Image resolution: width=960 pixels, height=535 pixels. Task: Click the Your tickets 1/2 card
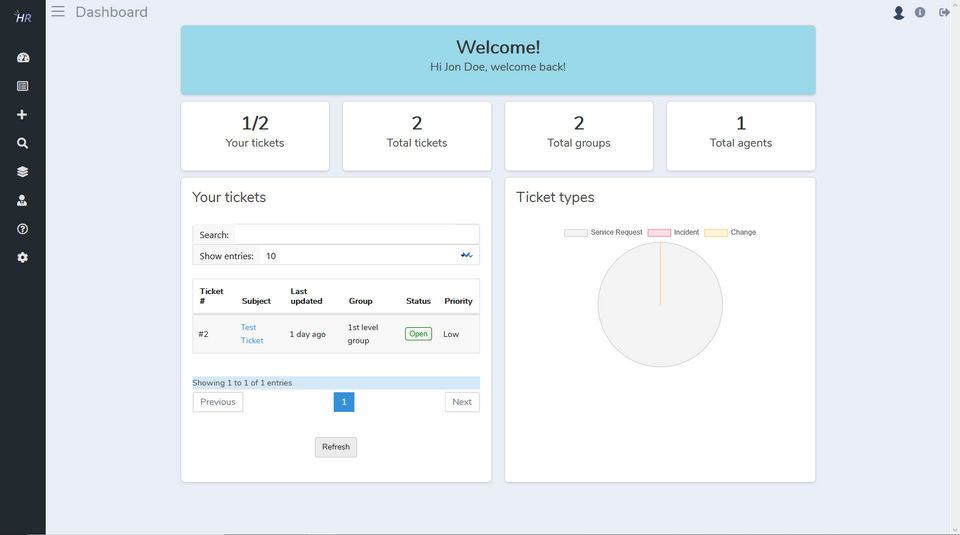point(255,136)
